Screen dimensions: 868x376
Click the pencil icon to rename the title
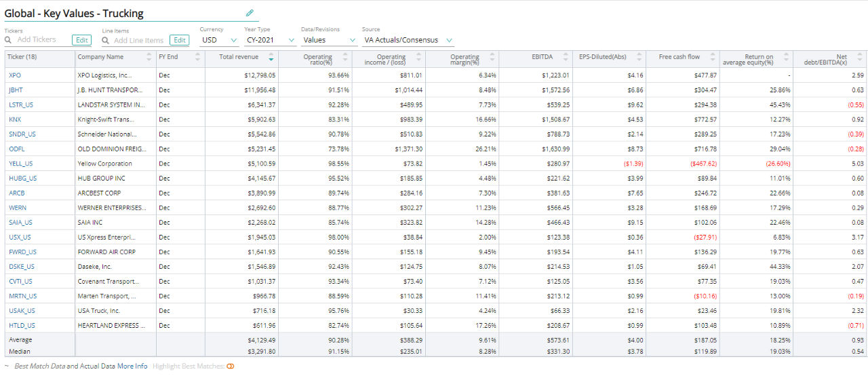(x=250, y=13)
